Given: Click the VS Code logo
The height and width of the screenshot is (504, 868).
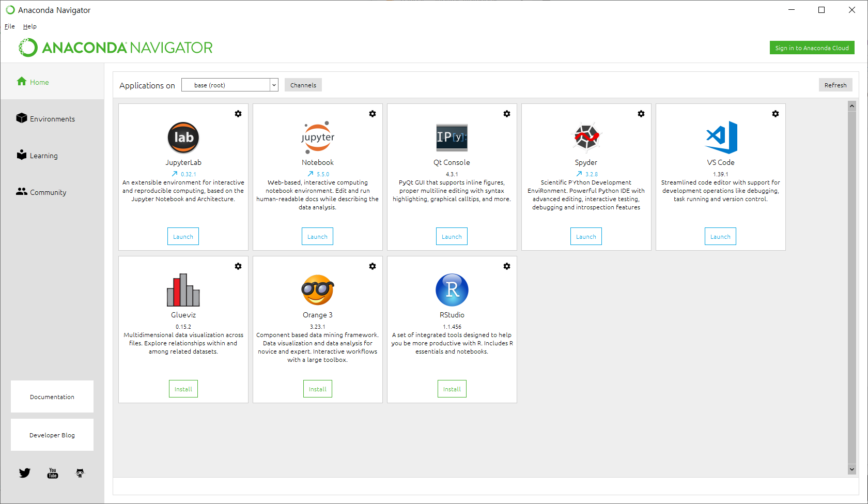Looking at the screenshot, I should (x=721, y=138).
